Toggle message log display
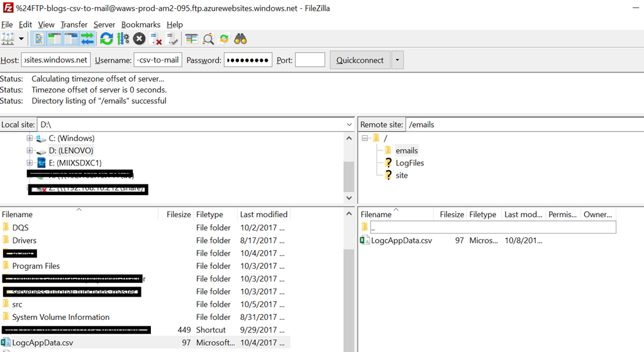Image resolution: width=644 pixels, height=352 pixels. point(39,39)
